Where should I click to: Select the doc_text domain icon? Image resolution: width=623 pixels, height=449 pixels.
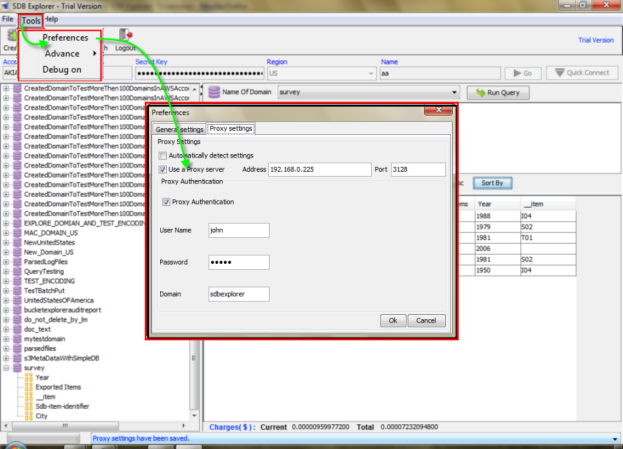click(17, 329)
